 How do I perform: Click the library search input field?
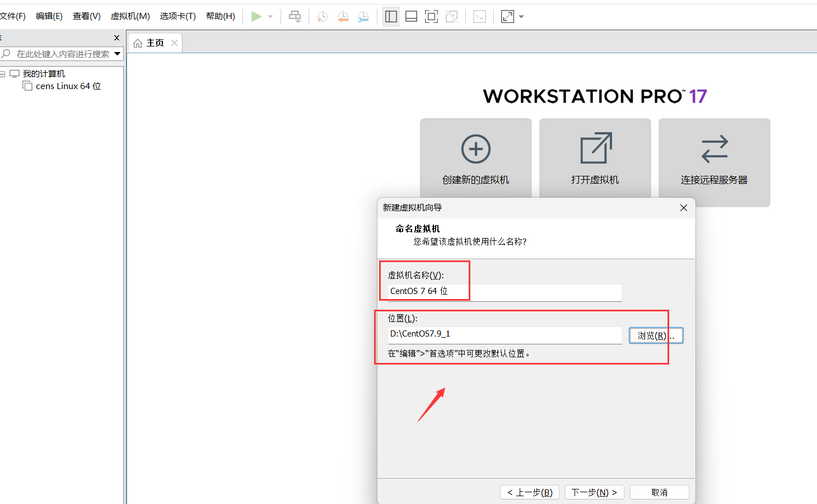(63, 54)
